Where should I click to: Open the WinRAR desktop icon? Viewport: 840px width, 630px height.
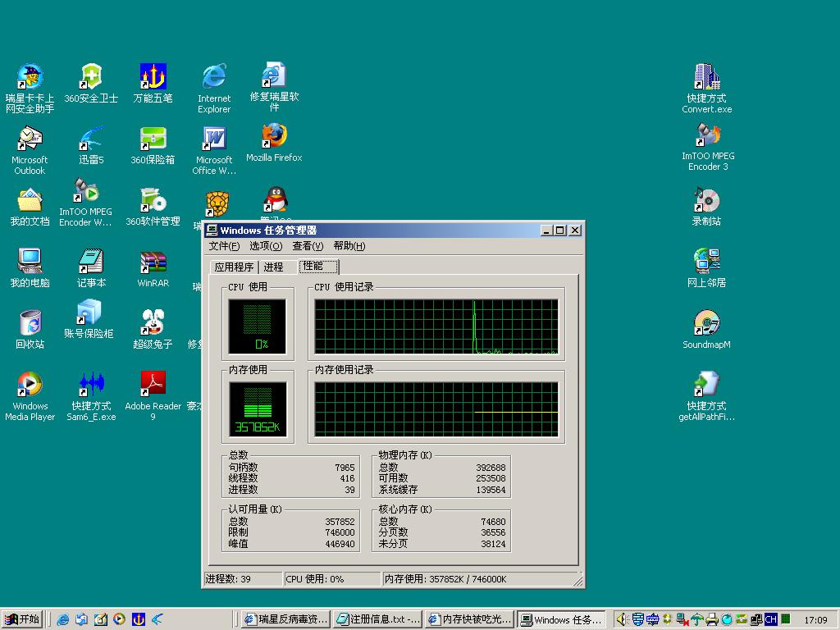click(153, 262)
